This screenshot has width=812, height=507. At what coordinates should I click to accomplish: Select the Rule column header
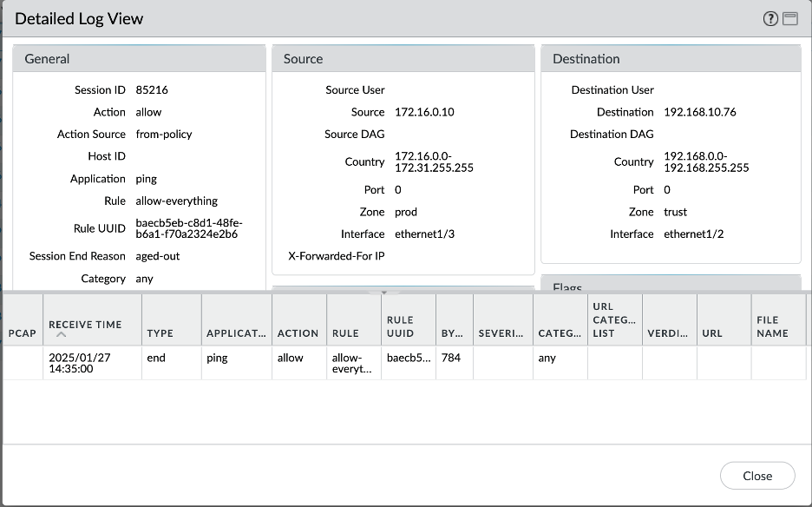click(x=354, y=319)
